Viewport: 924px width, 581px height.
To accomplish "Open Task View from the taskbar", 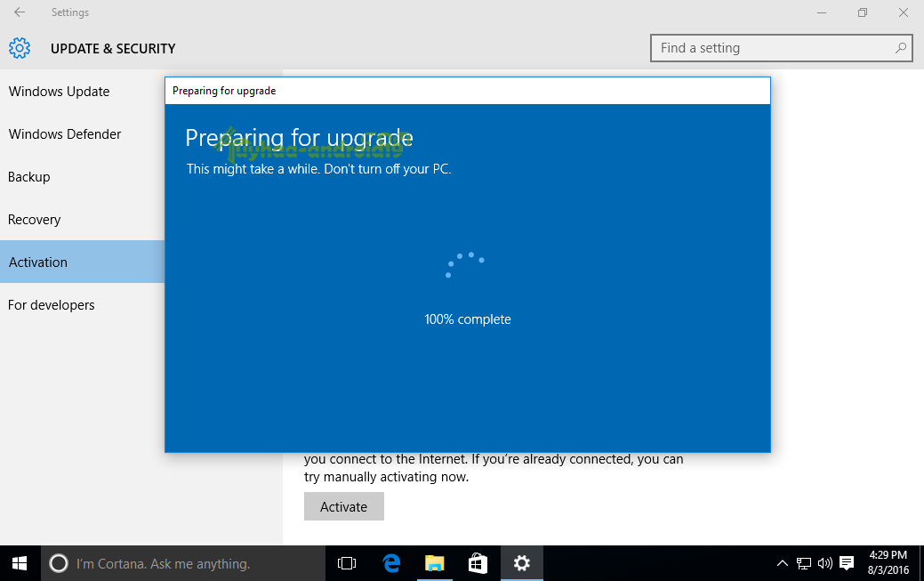I will [347, 564].
